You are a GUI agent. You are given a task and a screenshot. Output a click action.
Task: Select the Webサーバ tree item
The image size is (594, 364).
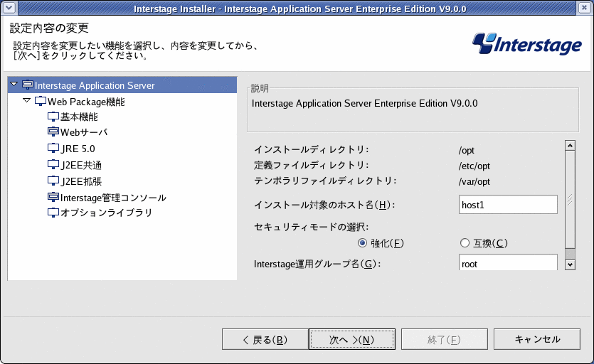point(84,132)
